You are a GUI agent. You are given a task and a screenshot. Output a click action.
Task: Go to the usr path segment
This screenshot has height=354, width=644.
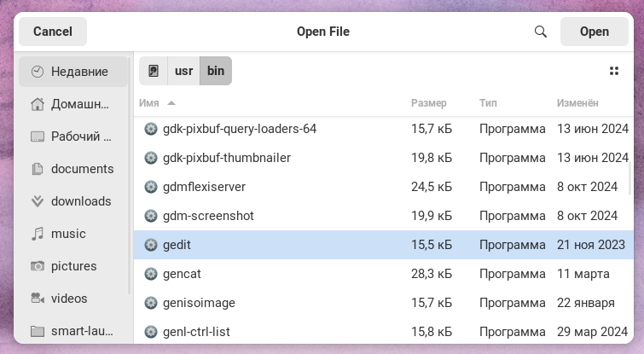click(x=183, y=71)
